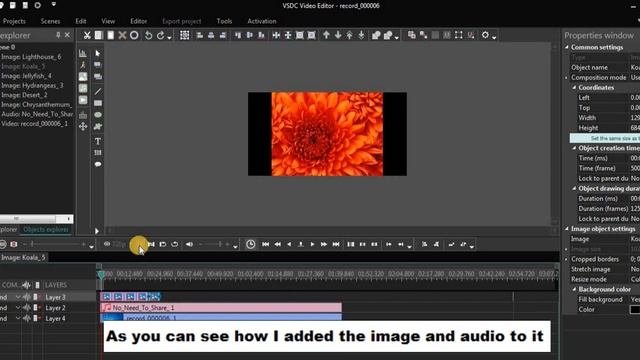Open Layer 2 blend mode chevron
640x360 pixels.
click(18, 308)
